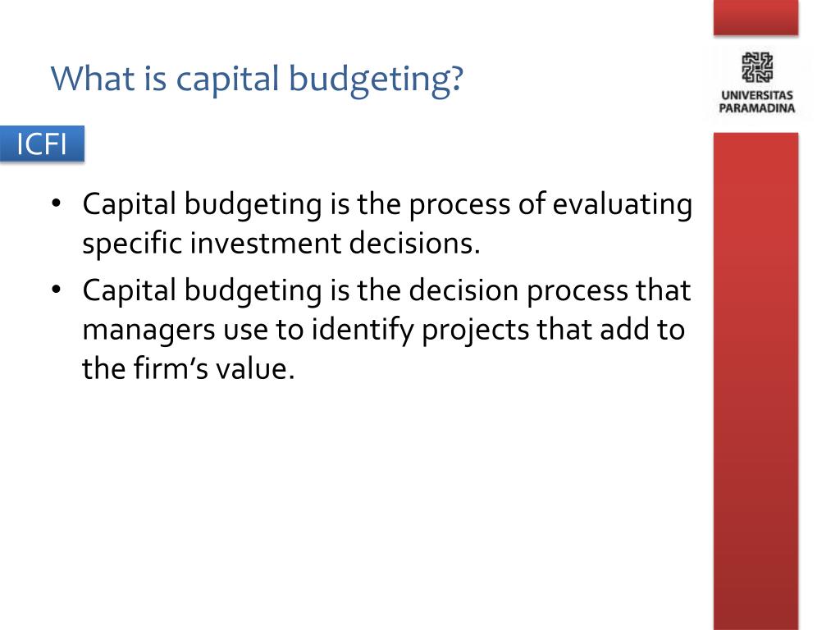
Task: Click the second bullet point marker
Action: click(57, 290)
